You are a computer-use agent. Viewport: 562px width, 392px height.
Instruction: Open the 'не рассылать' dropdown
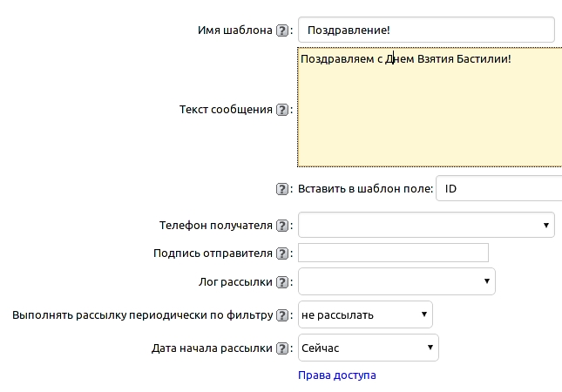365,315
